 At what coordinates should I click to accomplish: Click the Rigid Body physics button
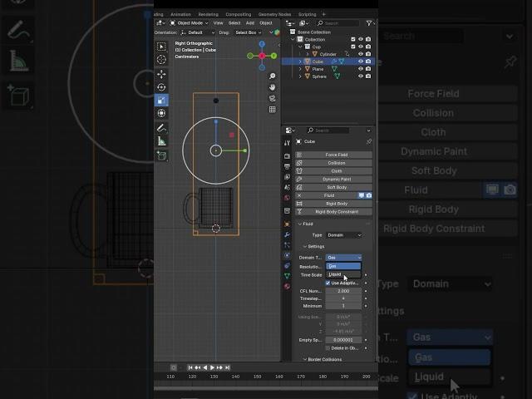click(336, 203)
